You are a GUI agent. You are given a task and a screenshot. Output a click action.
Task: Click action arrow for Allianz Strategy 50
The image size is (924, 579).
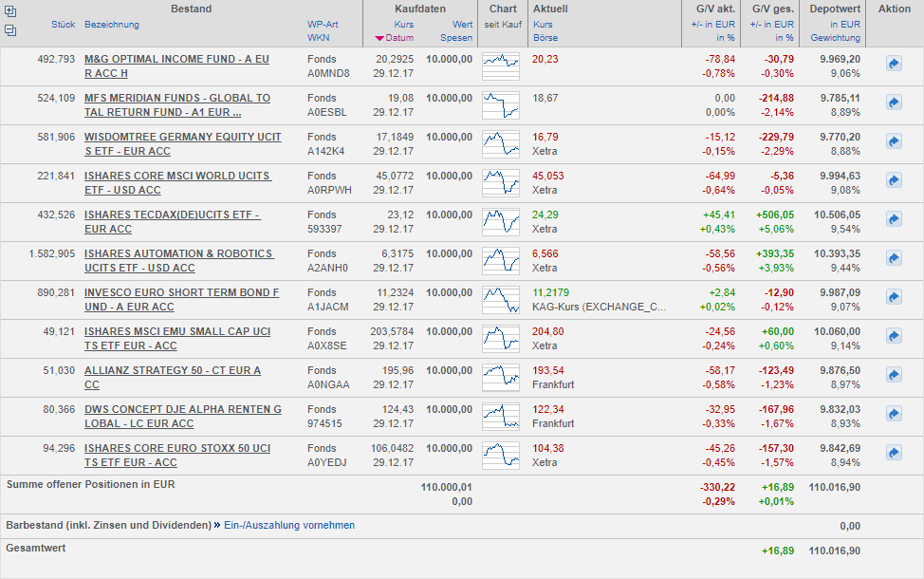click(x=894, y=374)
